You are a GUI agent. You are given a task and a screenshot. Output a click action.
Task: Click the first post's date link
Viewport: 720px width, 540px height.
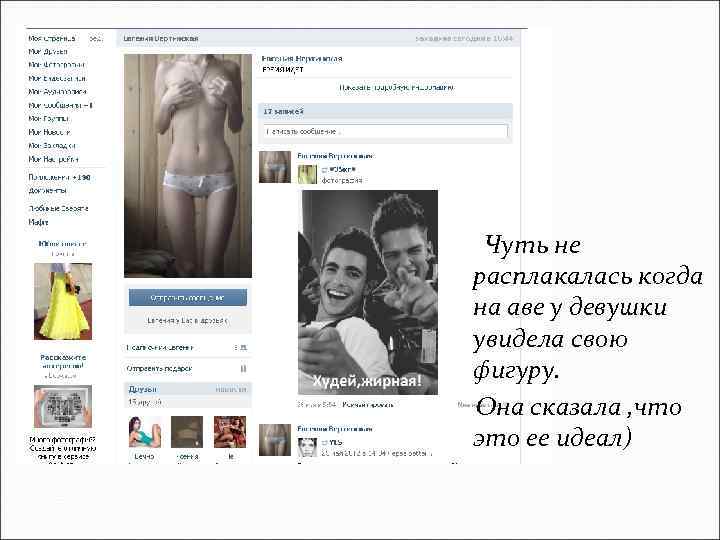pyautogui.click(x=317, y=405)
